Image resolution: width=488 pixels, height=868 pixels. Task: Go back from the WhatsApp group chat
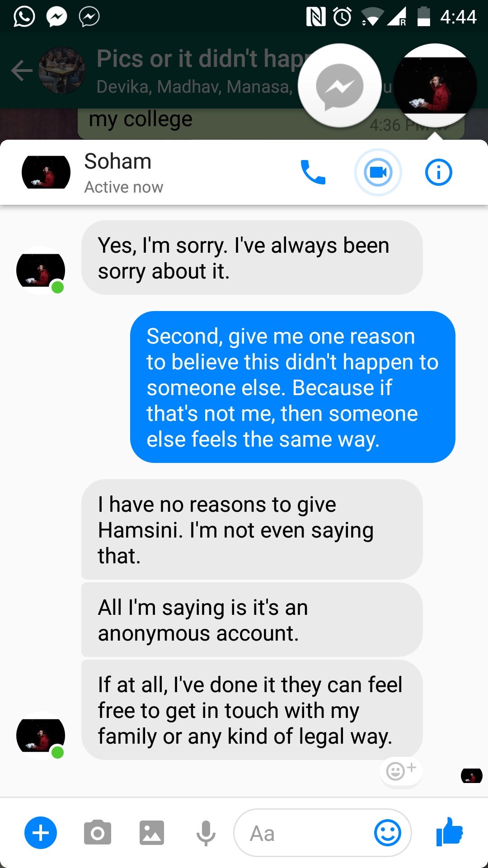point(21,71)
